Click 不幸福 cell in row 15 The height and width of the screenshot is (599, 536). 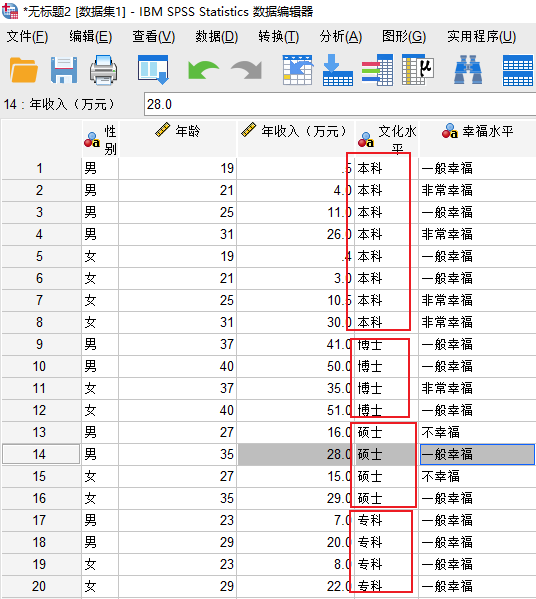tap(477, 476)
